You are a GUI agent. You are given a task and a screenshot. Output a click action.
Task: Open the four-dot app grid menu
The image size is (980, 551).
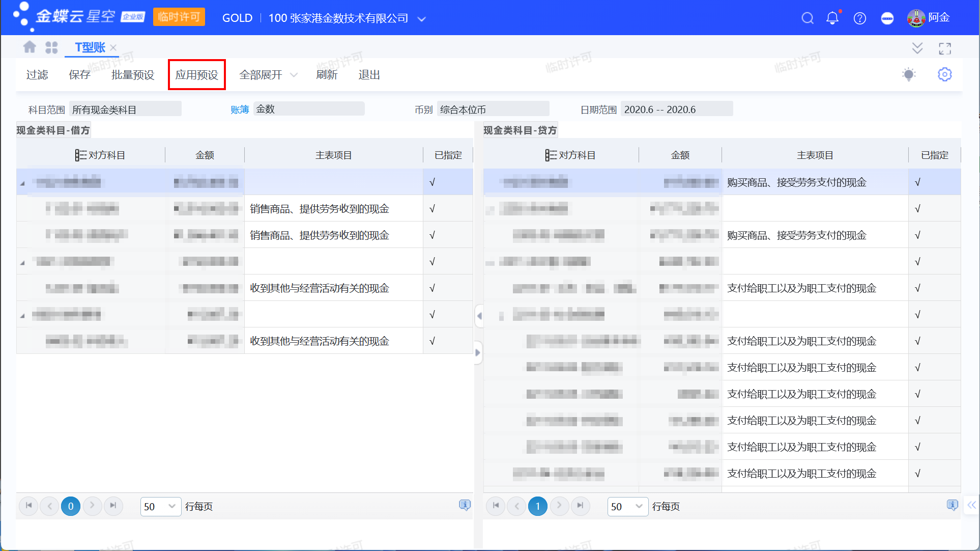coord(51,47)
